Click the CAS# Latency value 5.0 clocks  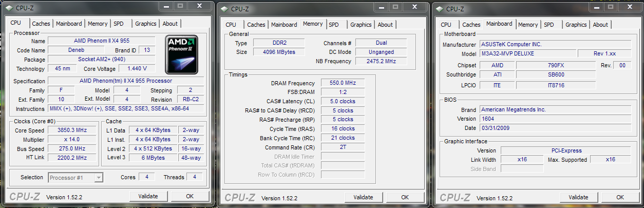pyautogui.click(x=343, y=102)
